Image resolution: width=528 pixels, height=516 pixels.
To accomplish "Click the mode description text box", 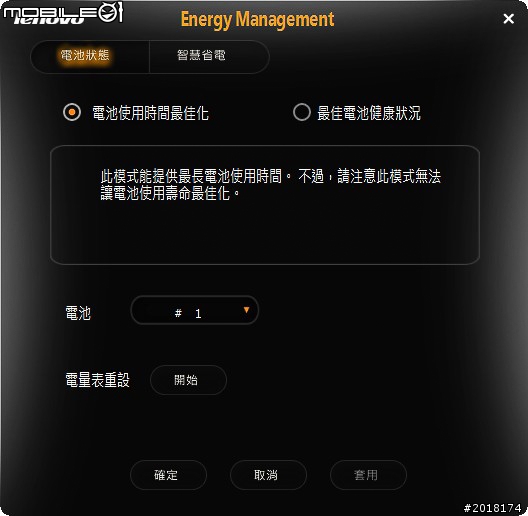I will click(265, 205).
